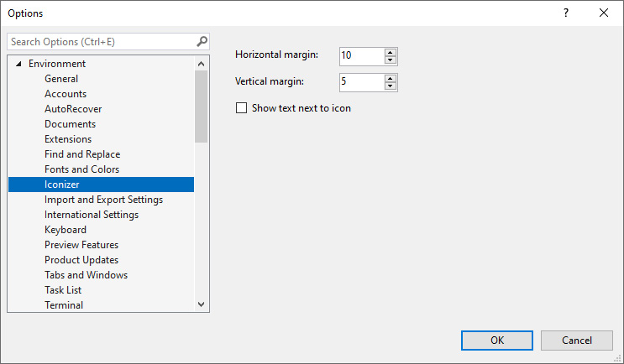
Task: Go to General environment settings
Action: coord(61,79)
